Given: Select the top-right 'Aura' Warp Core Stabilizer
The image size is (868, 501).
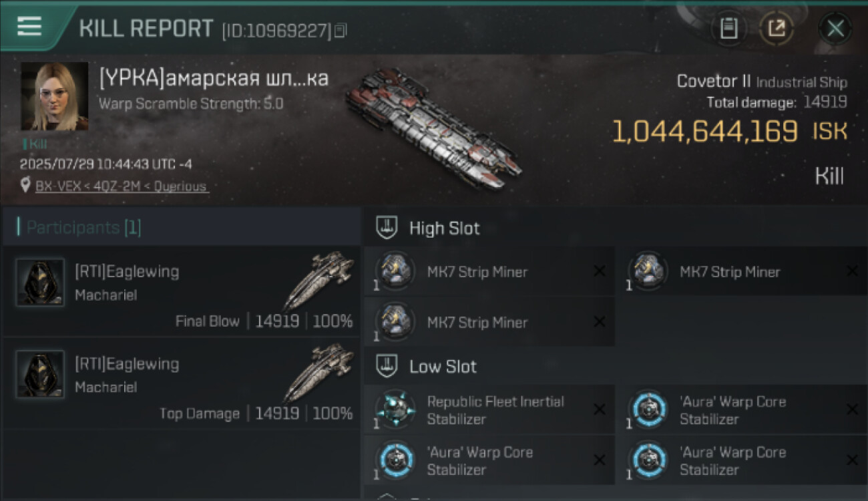Looking at the screenshot, I should coord(732,409).
